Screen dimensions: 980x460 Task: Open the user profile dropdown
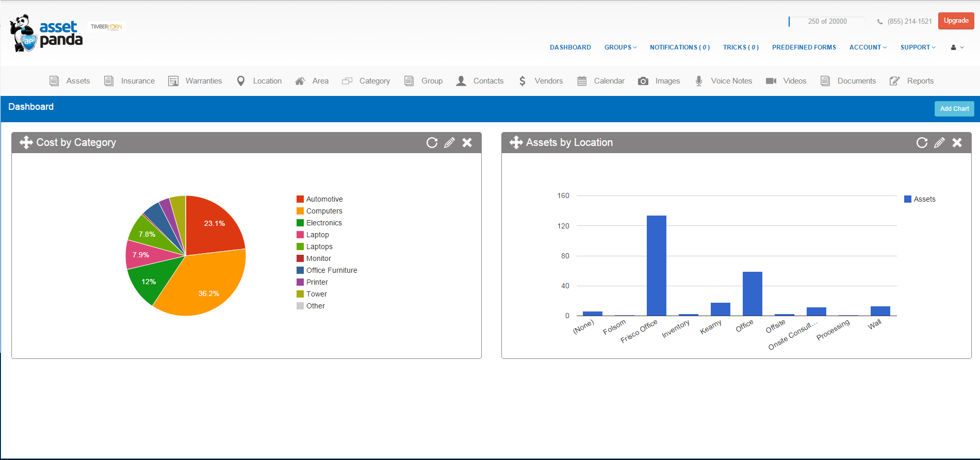(957, 47)
